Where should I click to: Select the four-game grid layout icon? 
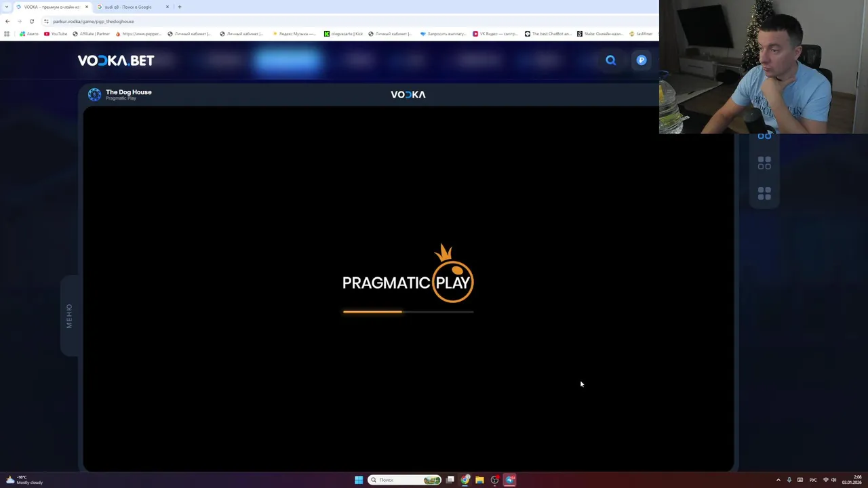[764, 194]
